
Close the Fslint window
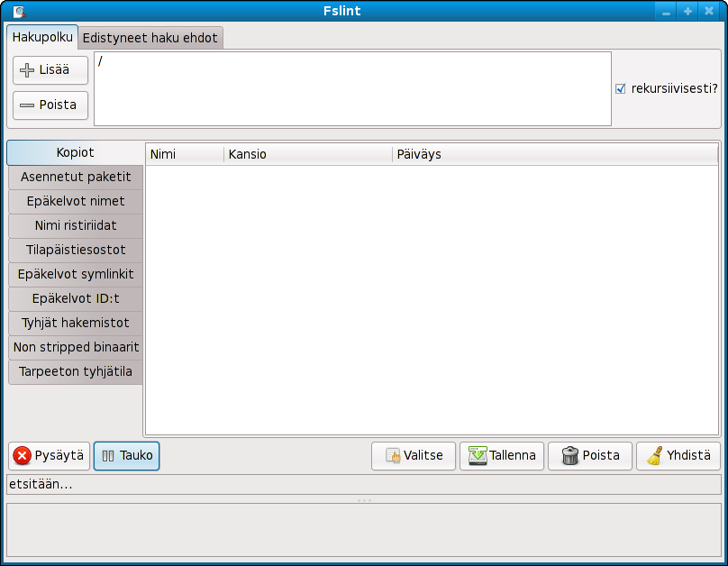tap(709, 12)
